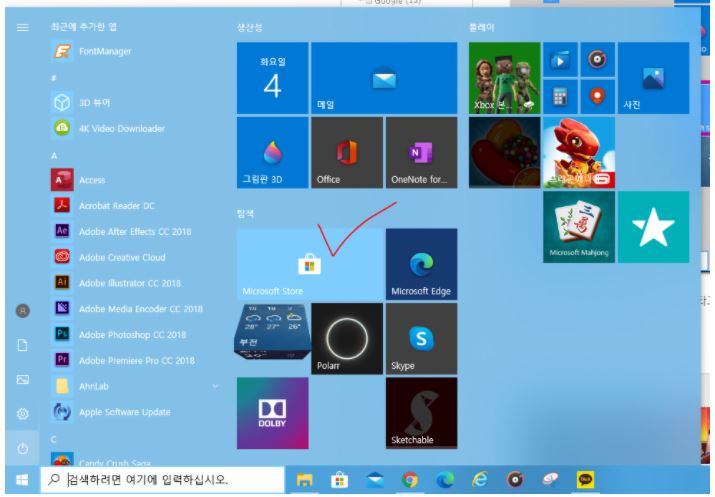This screenshot has height=497, width=715.
Task: Click the Windows Start button
Action: pyautogui.click(x=22, y=480)
